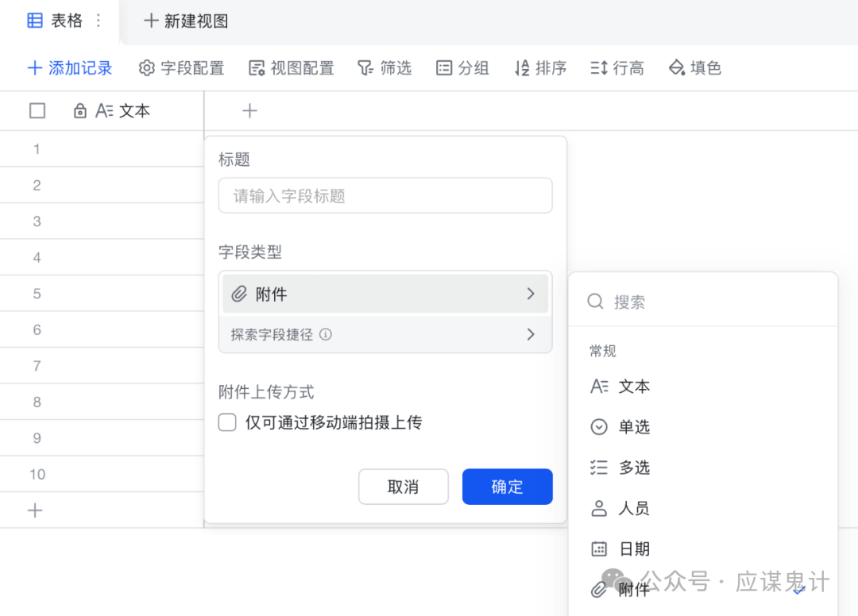Toggle 仅可通过移动端拍摄上传 checkbox
This screenshot has height=616, width=858.
click(227, 423)
